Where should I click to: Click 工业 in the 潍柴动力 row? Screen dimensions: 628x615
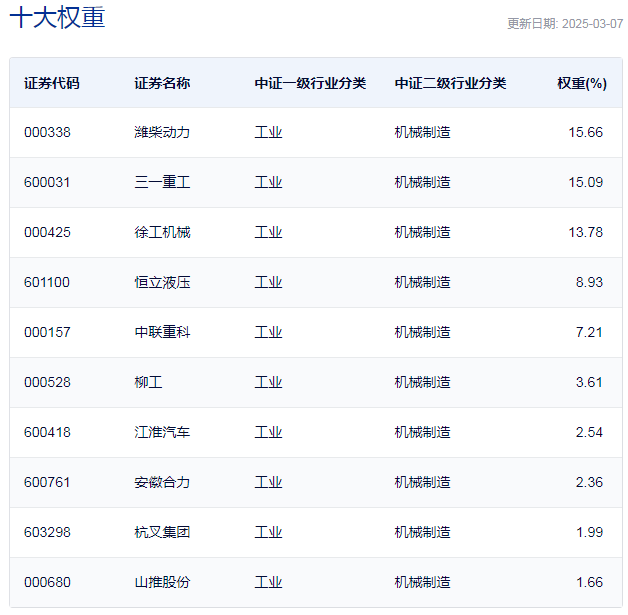[268, 133]
